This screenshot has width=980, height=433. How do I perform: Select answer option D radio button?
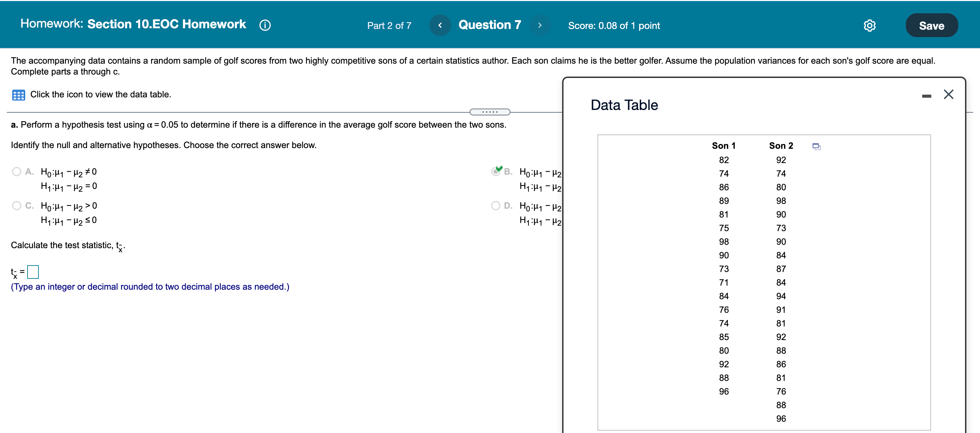[495, 206]
